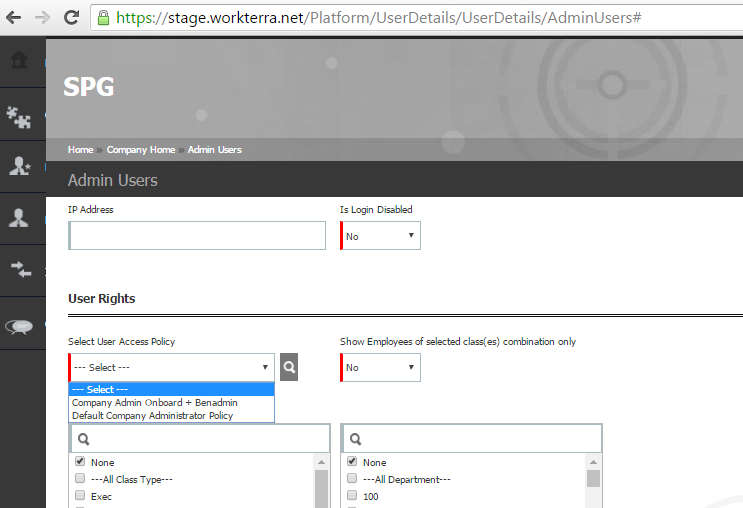Click search icon beside User Access Policy
Image resolution: width=743 pixels, height=508 pixels.
(289, 367)
